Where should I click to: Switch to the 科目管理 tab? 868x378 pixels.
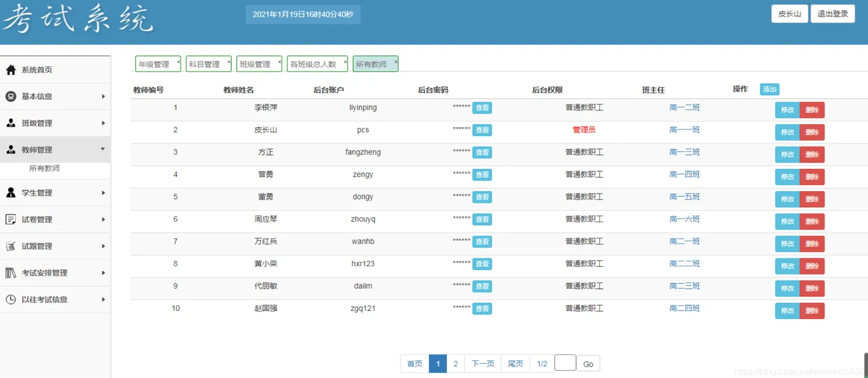(205, 64)
